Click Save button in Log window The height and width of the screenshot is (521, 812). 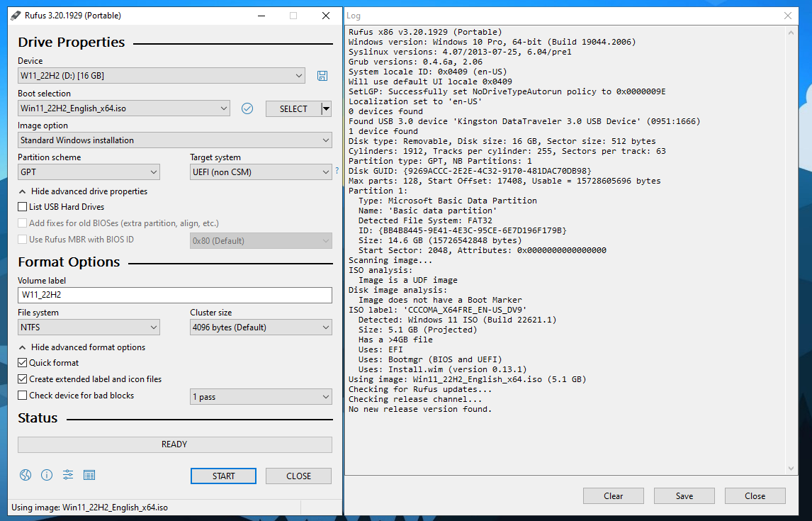(x=684, y=495)
